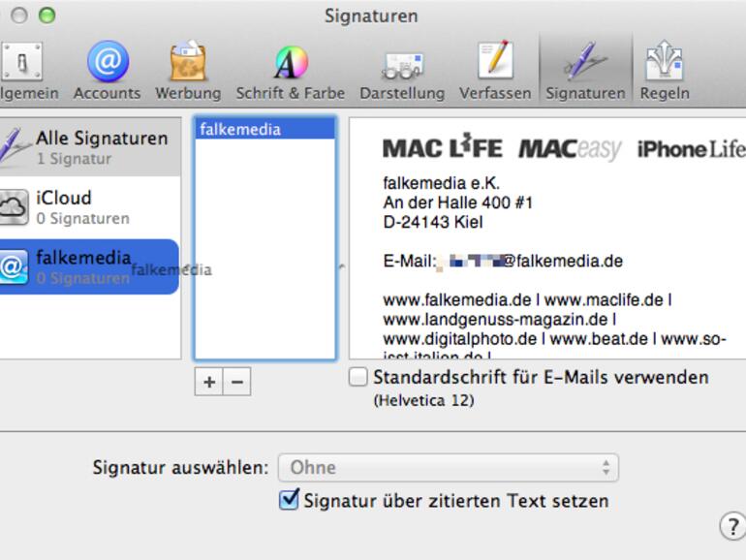
Task: Click www.digitalphoto.de in signature
Action: [x=460, y=339]
